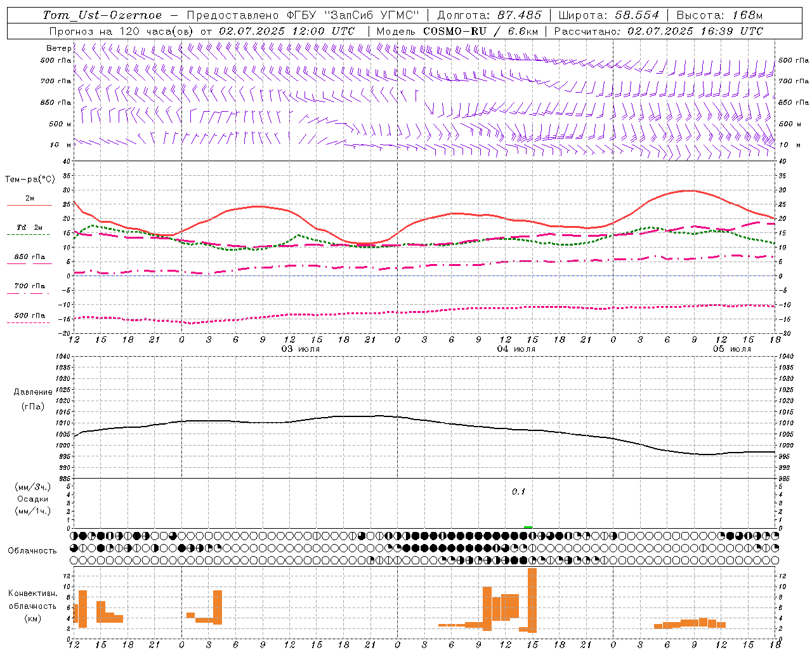This screenshot has height=650, width=812.
Task: Select the 'Широта: 58.554' header field
Action: [x=608, y=15]
